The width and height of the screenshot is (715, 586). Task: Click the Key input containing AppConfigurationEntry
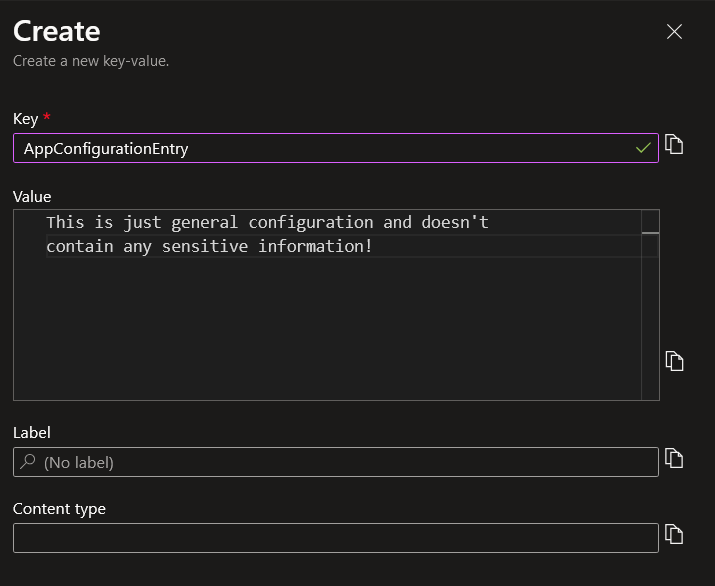[336, 148]
